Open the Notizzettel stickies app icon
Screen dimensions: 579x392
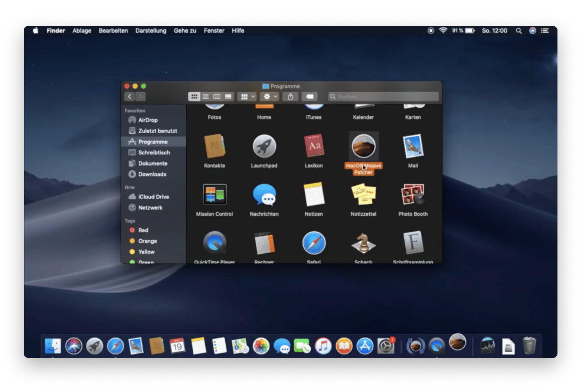(x=363, y=194)
